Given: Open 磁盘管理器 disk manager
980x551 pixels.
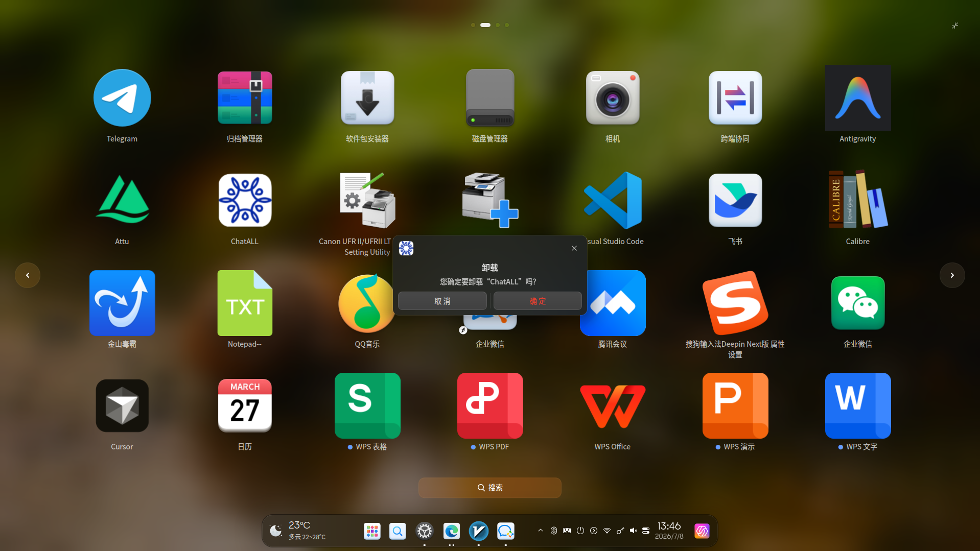Looking at the screenshot, I should click(490, 98).
